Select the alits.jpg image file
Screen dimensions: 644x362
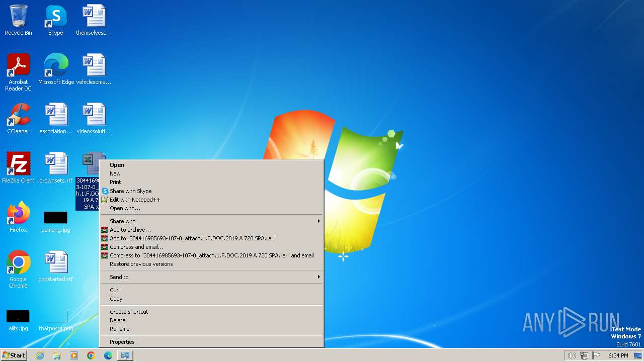tap(18, 320)
